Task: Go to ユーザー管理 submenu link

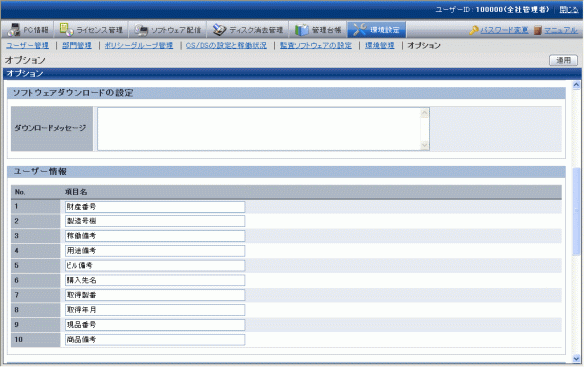Action: click(x=27, y=45)
